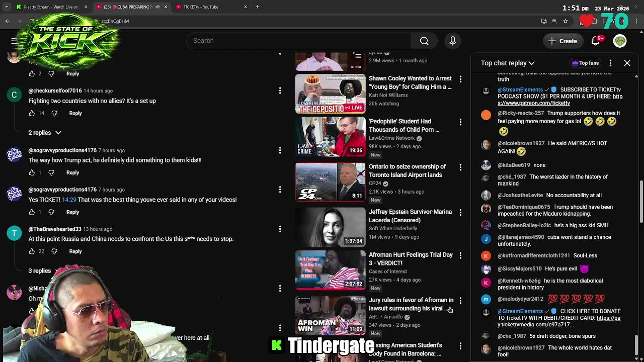Open options for Shawn Cooley video
The width and height of the screenshot is (644, 362).
[460, 79]
